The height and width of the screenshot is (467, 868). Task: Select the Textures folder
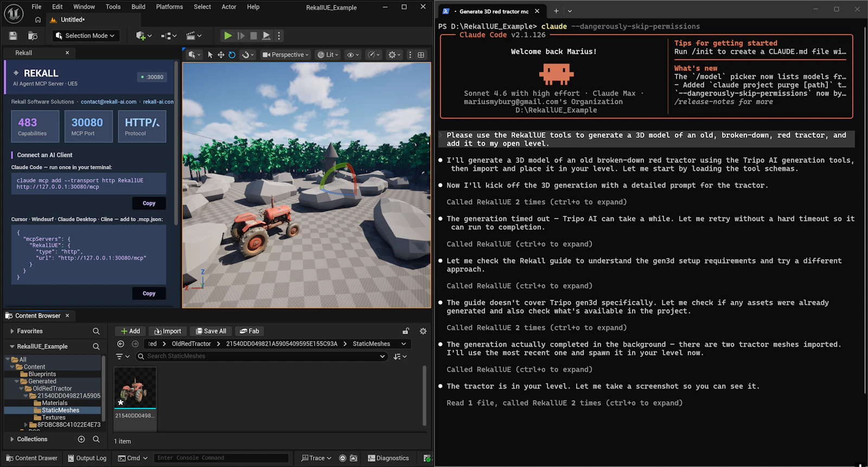pos(53,418)
